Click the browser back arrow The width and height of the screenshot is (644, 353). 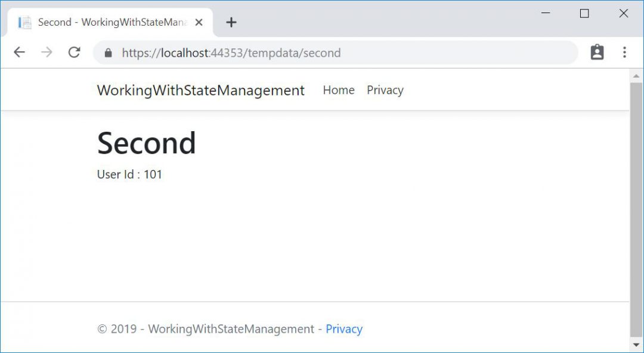pos(19,52)
